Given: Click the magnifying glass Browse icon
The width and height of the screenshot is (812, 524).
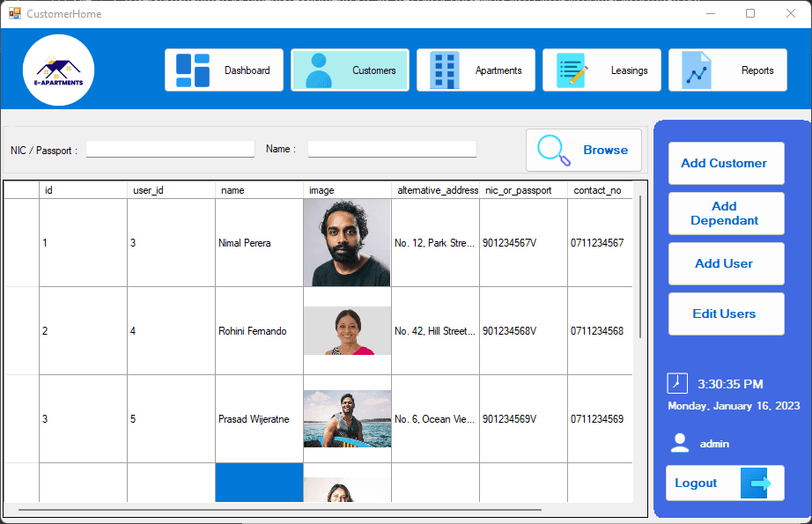Looking at the screenshot, I should click(x=554, y=151).
